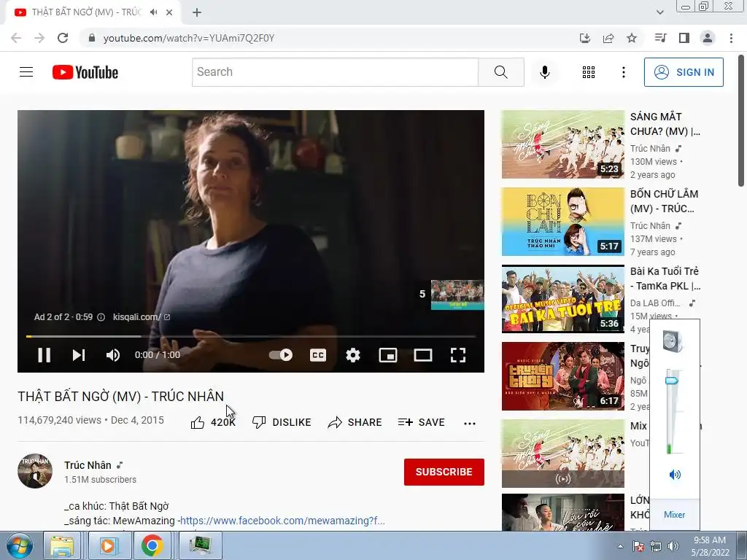Viewport: 747px width, 560px height.
Task: Click the SHARE button
Action: click(x=355, y=422)
